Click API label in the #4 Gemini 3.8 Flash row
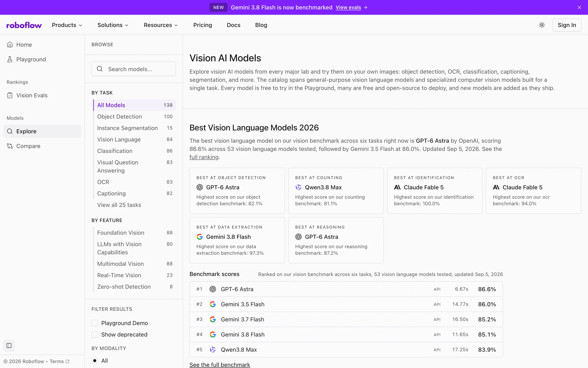The image size is (588, 368). [437, 335]
